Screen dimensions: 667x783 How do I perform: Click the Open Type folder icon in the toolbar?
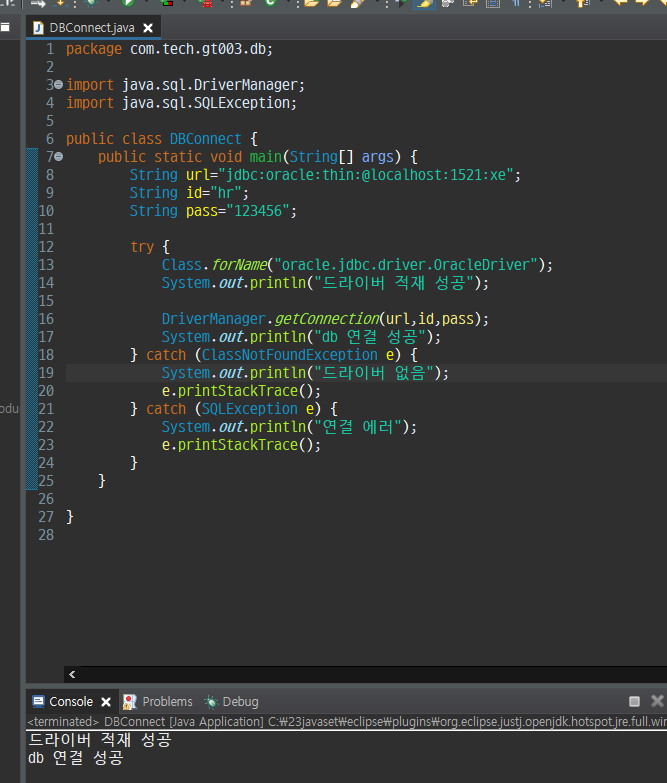pyautogui.click(x=312, y=2)
